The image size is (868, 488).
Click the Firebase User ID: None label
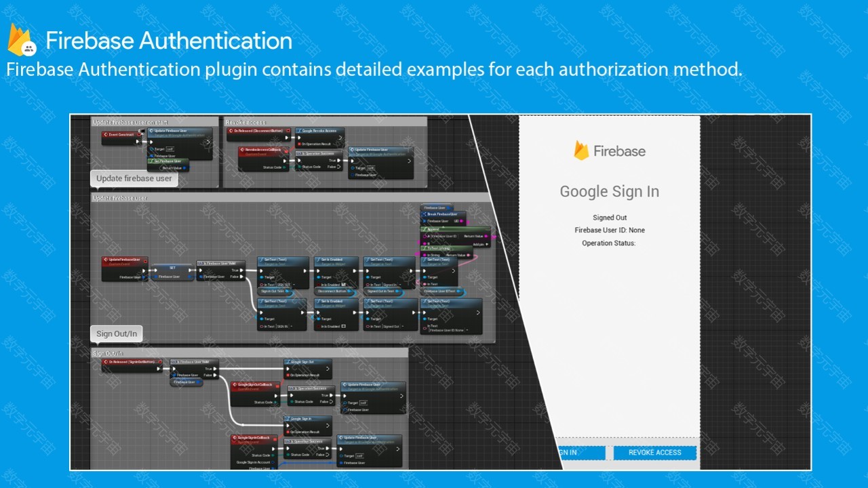(610, 230)
